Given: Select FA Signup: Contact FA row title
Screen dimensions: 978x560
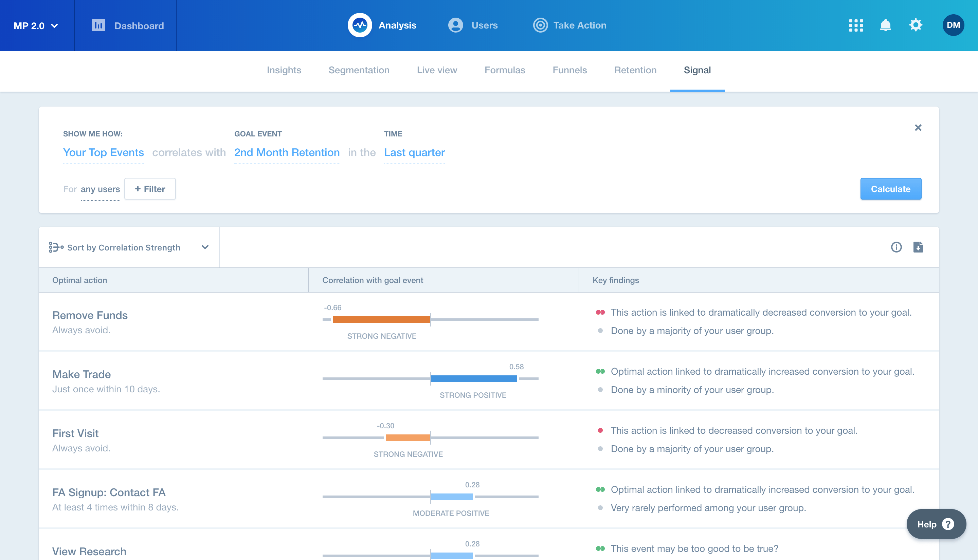Looking at the screenshot, I should pyautogui.click(x=109, y=492).
